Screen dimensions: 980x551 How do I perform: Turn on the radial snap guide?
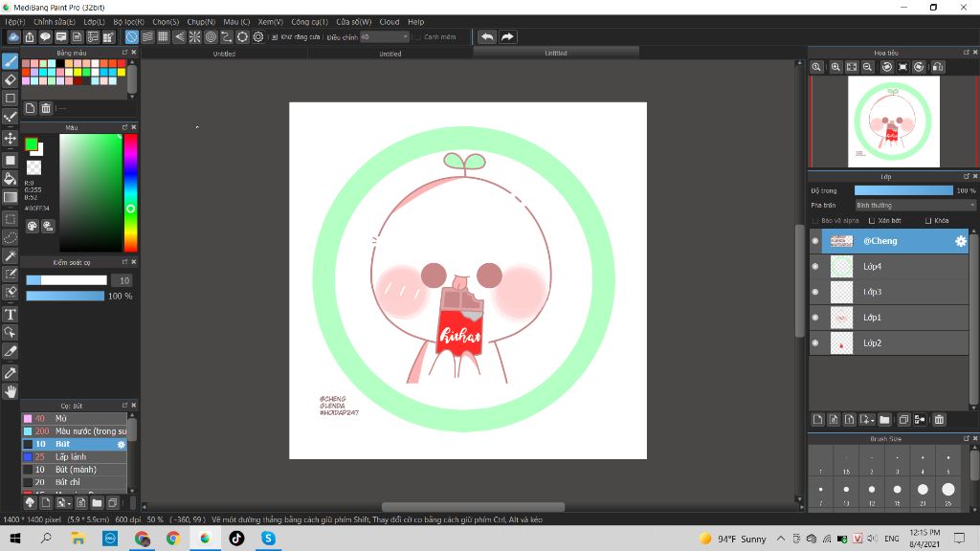click(x=195, y=37)
